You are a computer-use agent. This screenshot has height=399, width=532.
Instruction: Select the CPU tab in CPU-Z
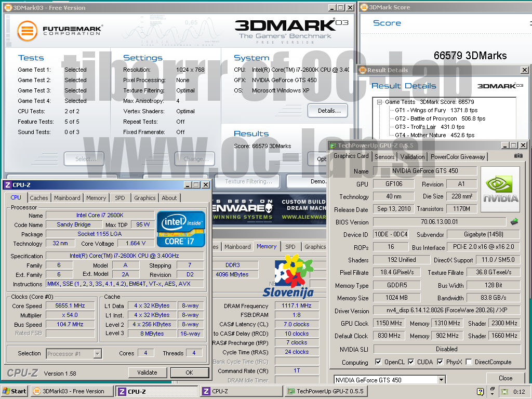coord(16,197)
